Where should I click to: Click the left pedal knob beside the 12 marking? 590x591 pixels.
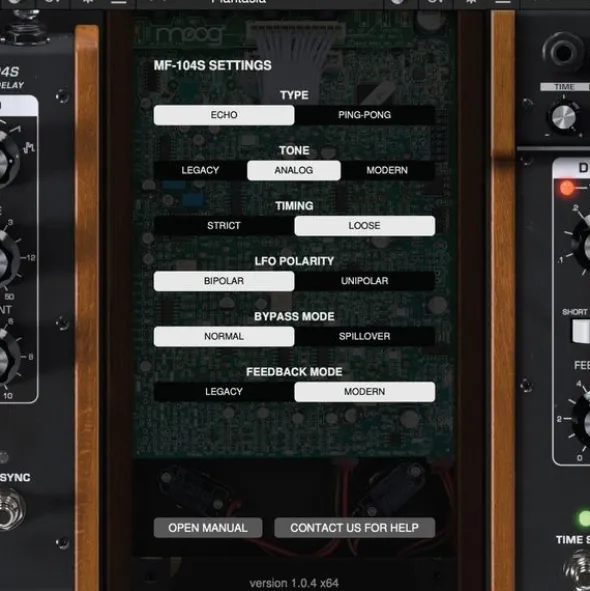(x=7, y=259)
